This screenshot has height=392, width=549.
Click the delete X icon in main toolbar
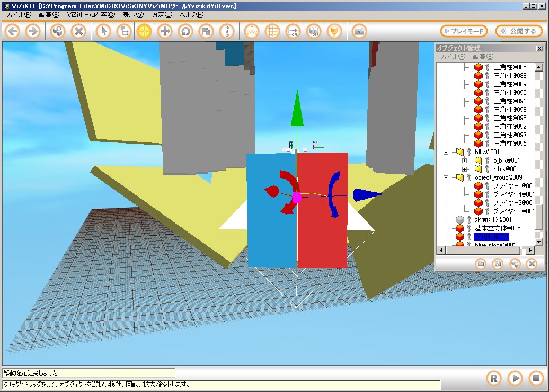pos(78,31)
